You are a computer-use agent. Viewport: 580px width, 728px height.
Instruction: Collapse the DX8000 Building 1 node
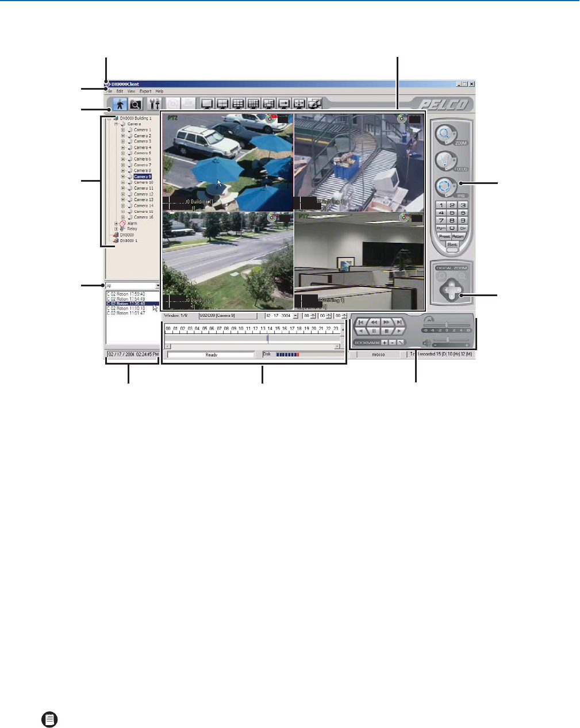[x=109, y=118]
